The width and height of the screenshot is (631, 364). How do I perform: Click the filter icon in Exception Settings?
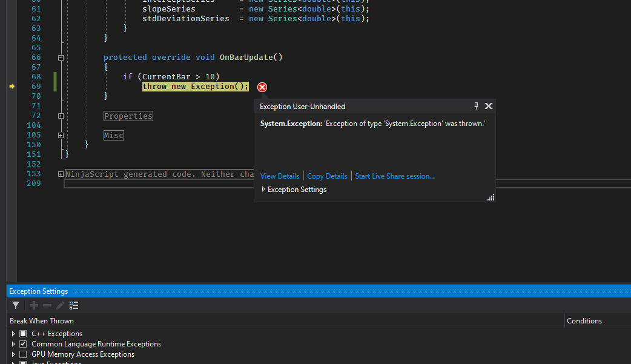[x=16, y=305]
